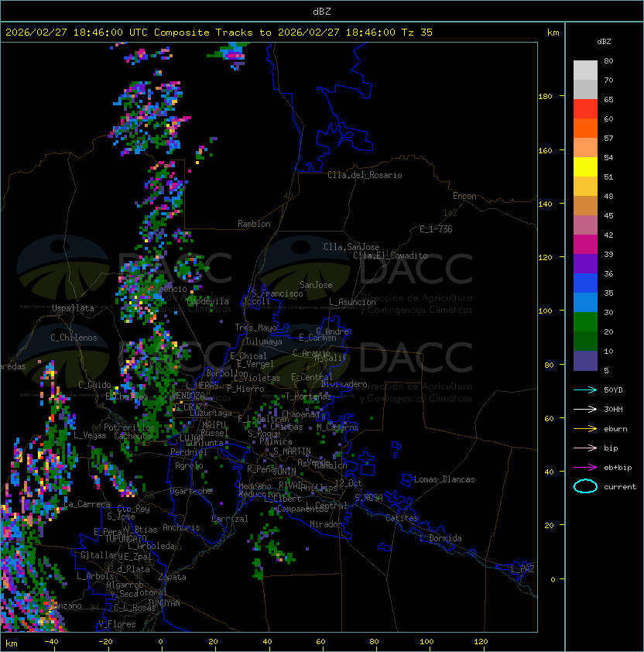Pick the red swatch between 65 and 60 dBZ
The width and height of the screenshot is (644, 652).
pos(585,109)
